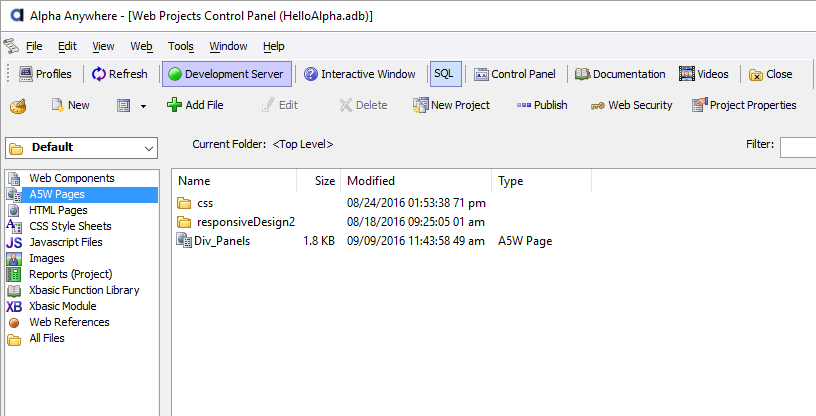The width and height of the screenshot is (816, 416).
Task: Open the Web menu
Action: coord(141,46)
